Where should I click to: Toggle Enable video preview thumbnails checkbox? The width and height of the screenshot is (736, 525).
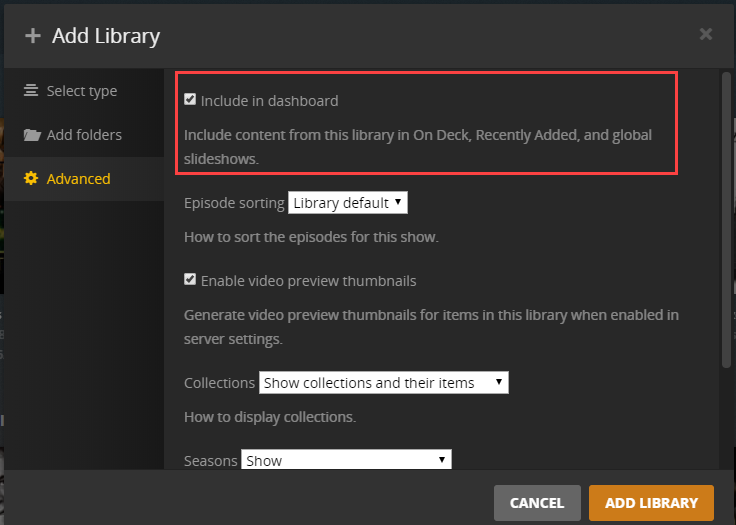click(190, 280)
